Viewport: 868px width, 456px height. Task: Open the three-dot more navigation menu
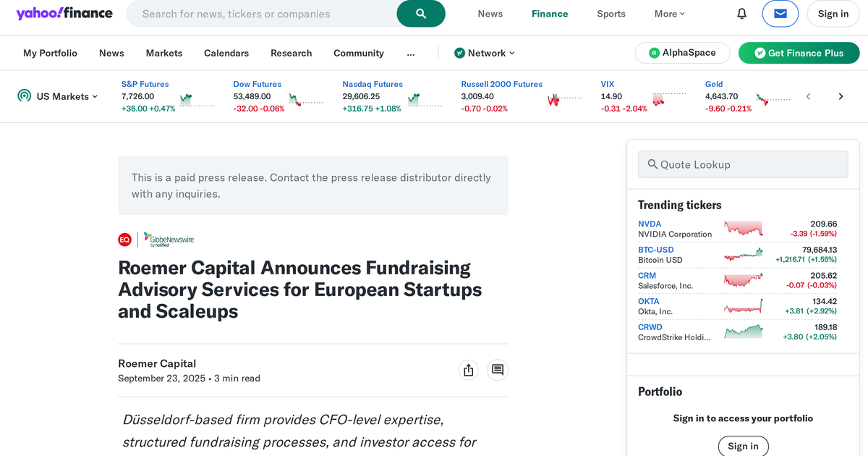coord(411,53)
